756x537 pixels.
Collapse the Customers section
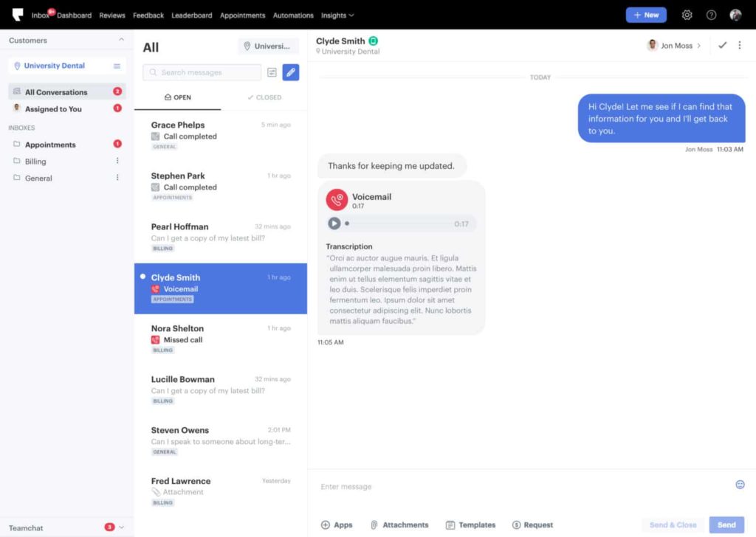[121, 41]
